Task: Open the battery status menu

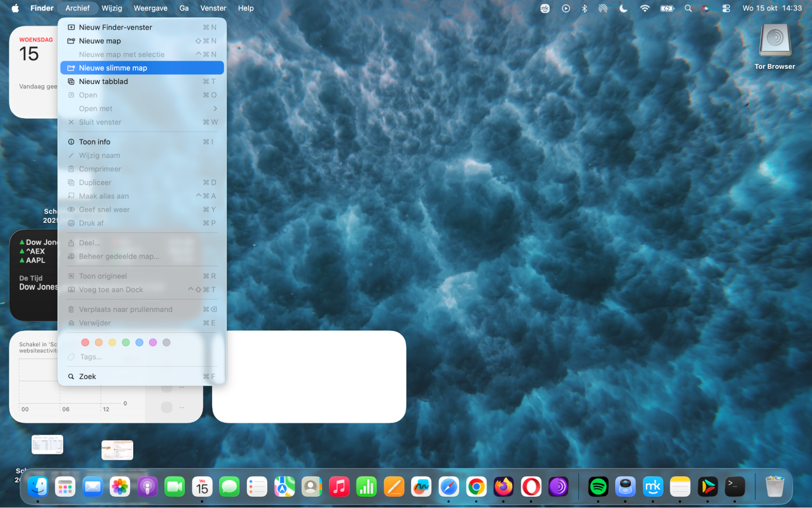Action: tap(667, 8)
